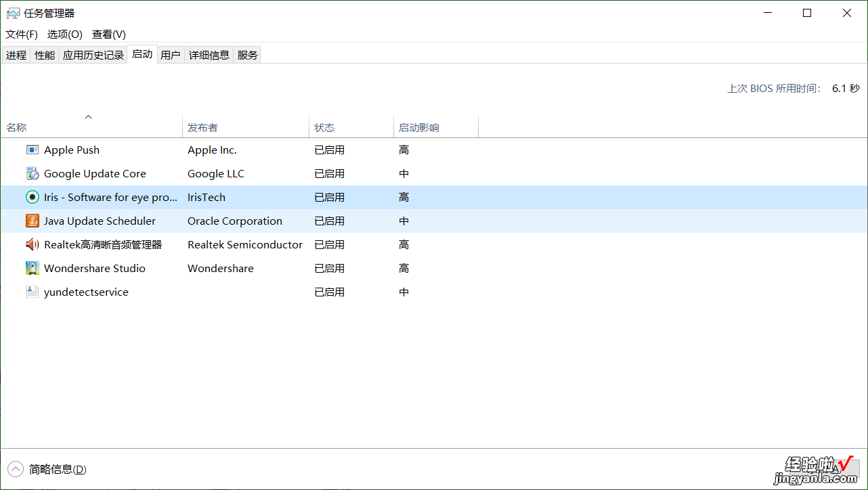Click the 上次 BIOS 所用时间 label
Screen dimensions: 868x490
[x=775, y=88]
